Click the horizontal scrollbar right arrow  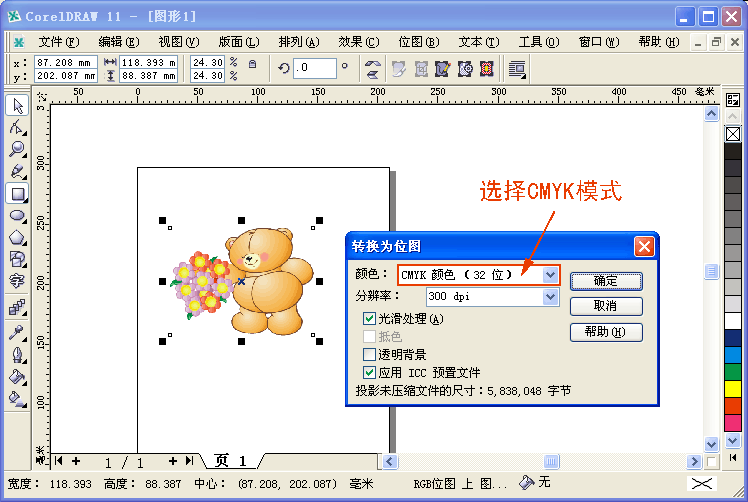point(694,461)
